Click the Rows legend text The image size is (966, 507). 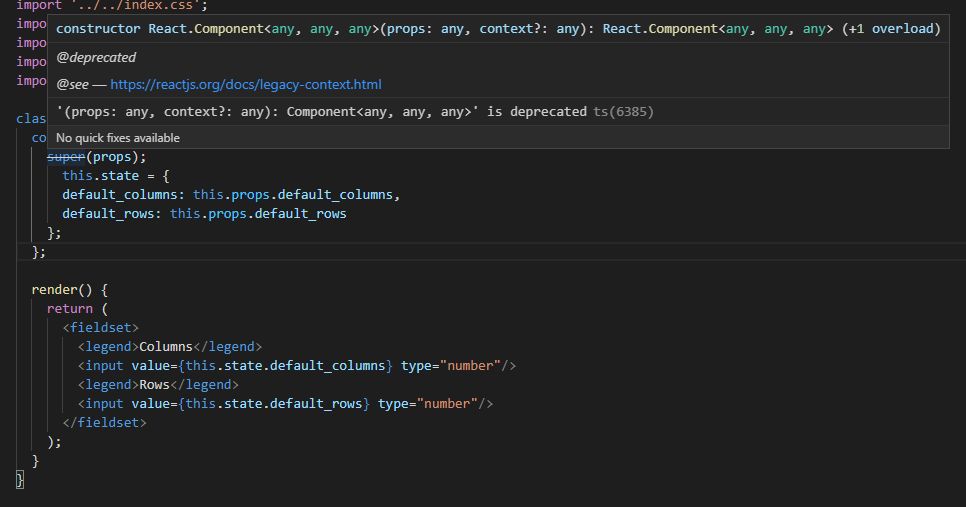click(x=154, y=384)
